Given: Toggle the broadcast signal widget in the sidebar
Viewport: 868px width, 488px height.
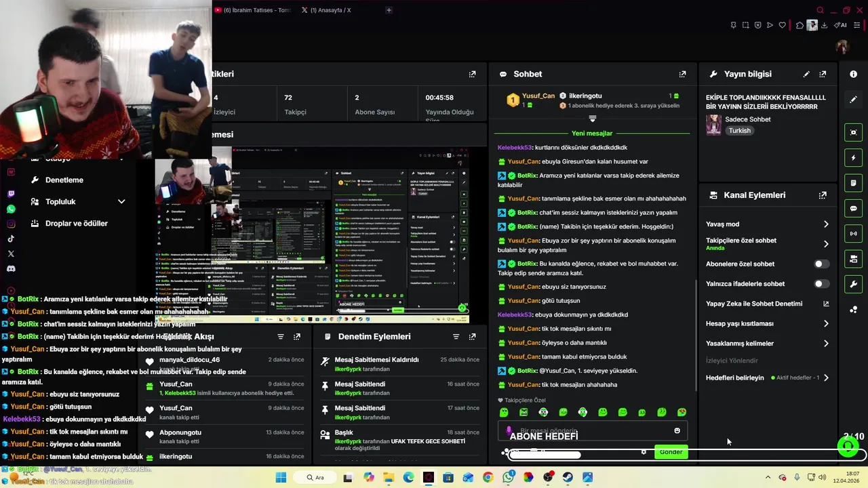Looking at the screenshot, I should click(853, 234).
